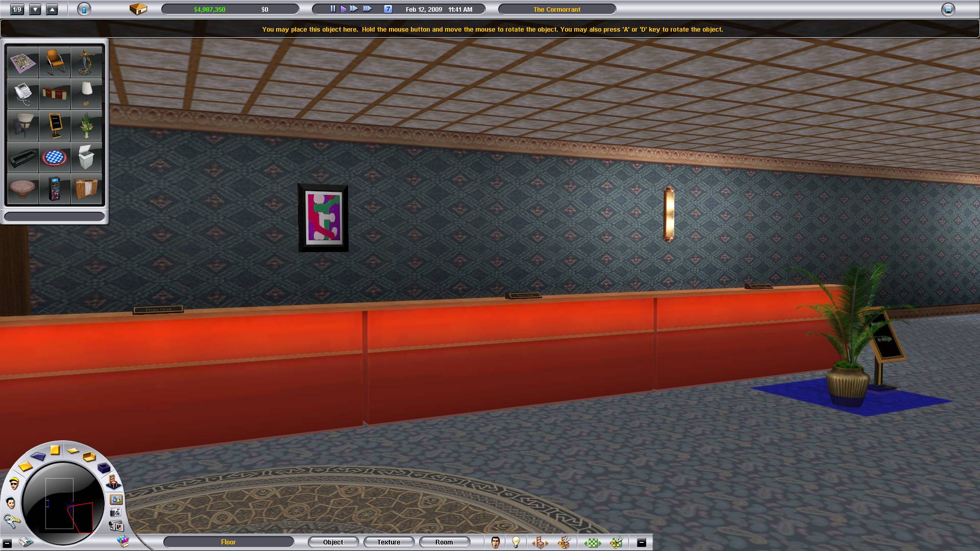Switch to the Texture tab
The image size is (980, 551).
[388, 542]
